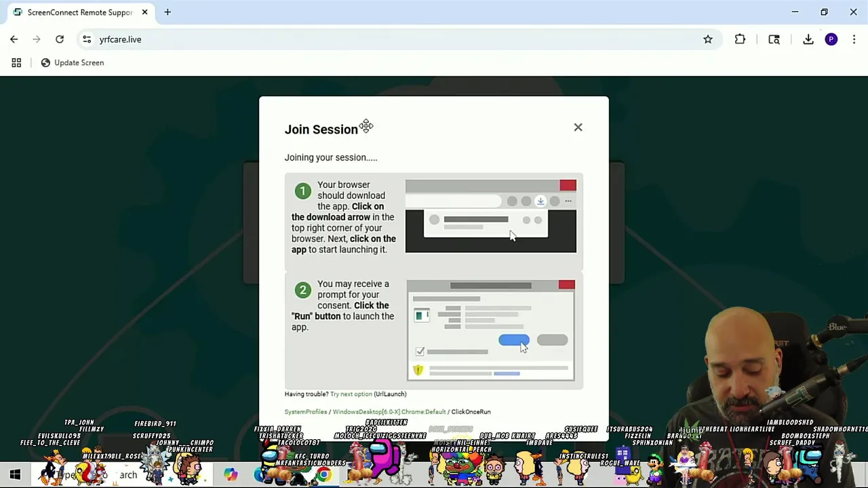The width and height of the screenshot is (868, 488).
Task: Click the browser forward arrow
Action: click(37, 39)
